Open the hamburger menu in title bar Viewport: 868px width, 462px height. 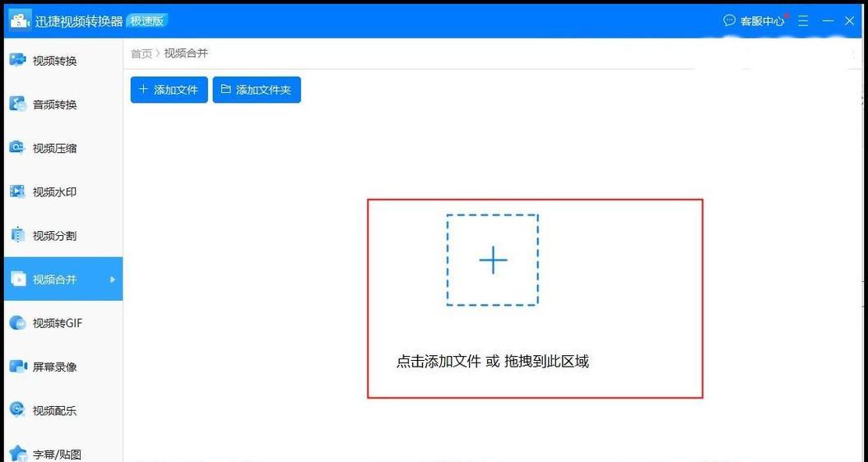[x=803, y=21]
